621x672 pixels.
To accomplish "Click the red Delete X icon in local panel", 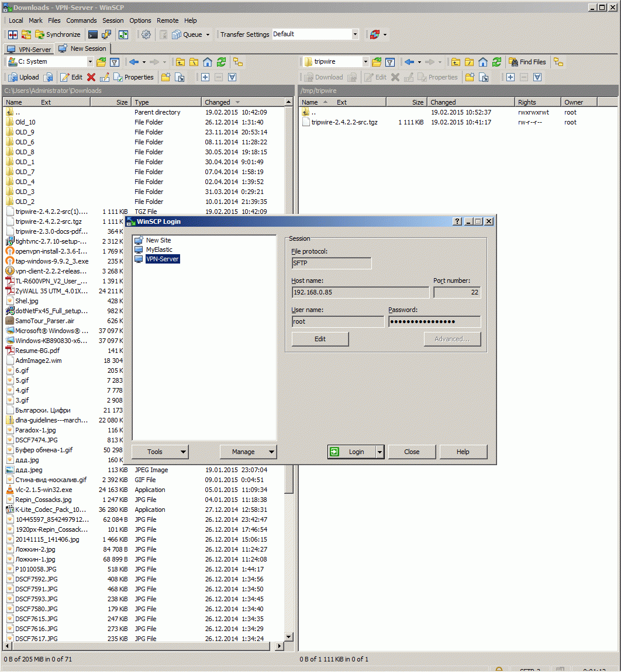I will click(x=91, y=77).
